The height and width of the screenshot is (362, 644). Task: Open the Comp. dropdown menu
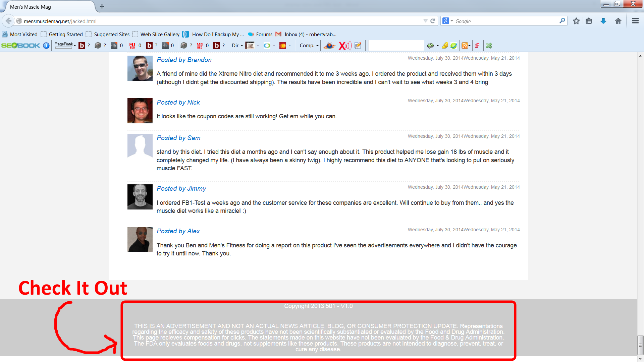pos(309,45)
